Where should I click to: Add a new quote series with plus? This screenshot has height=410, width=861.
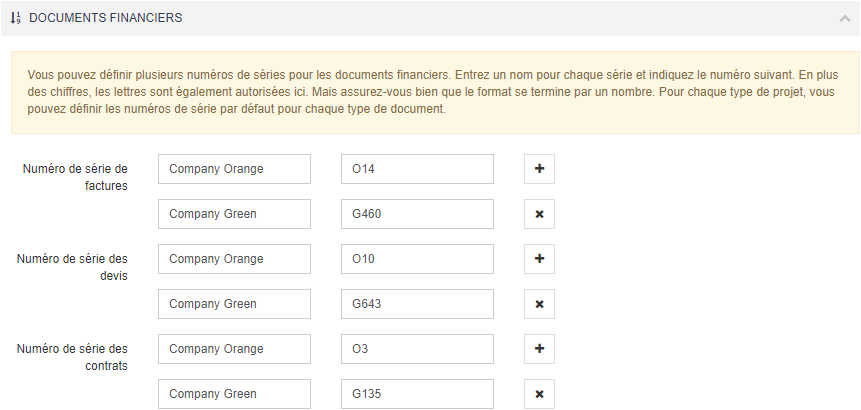tap(539, 259)
